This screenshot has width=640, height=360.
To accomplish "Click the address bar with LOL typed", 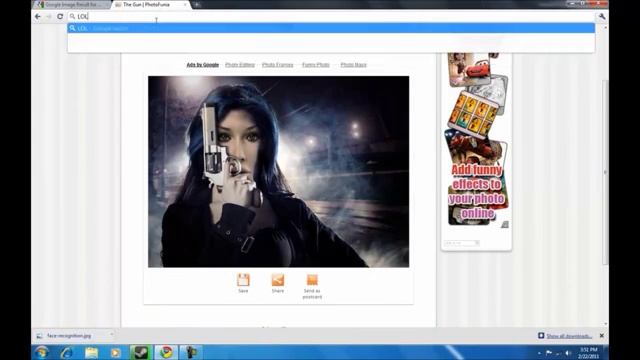I will [x=331, y=16].
